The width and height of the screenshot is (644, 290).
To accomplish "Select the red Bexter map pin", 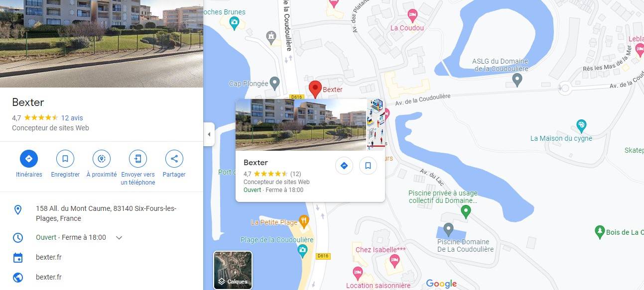I will coord(315,89).
